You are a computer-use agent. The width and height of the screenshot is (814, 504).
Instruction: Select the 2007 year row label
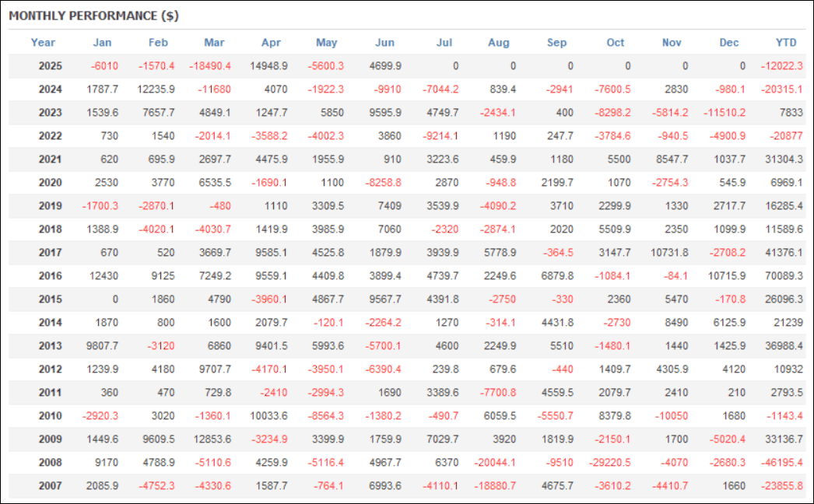(51, 486)
